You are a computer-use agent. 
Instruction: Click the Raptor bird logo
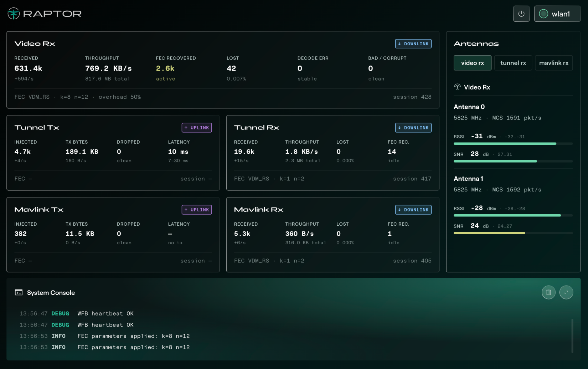point(14,14)
